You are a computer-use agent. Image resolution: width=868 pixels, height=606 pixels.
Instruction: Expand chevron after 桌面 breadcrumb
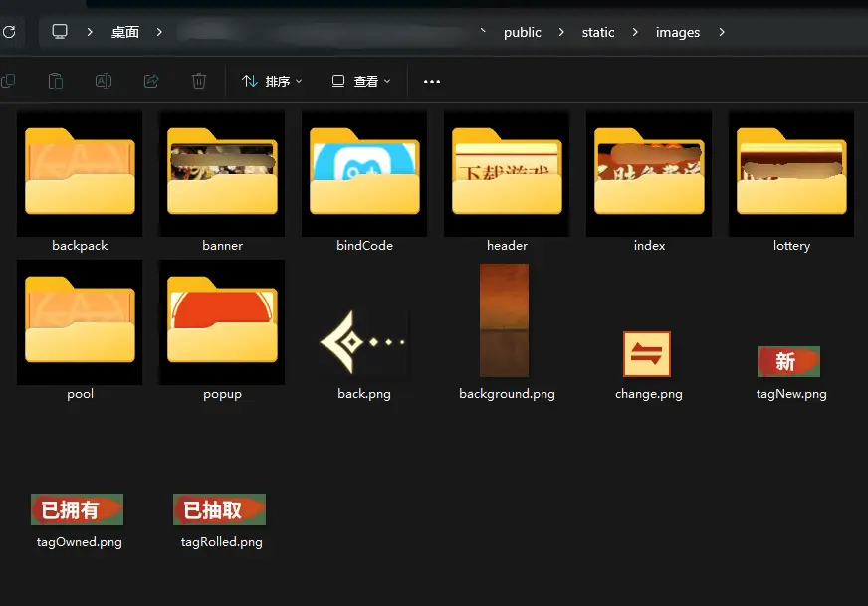(x=159, y=32)
